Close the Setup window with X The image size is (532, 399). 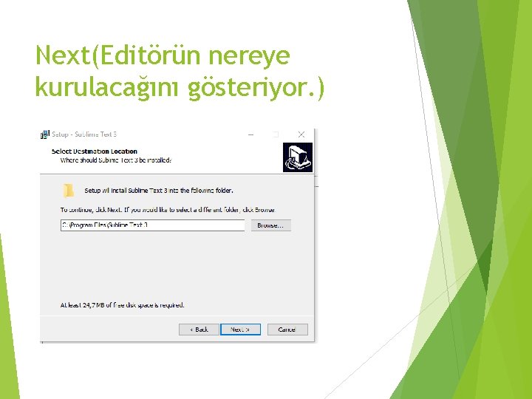pos(301,134)
